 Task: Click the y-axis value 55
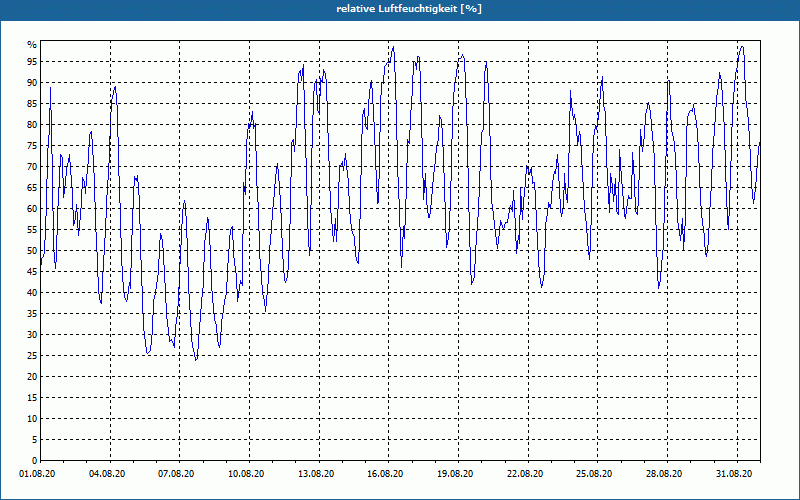pos(32,230)
